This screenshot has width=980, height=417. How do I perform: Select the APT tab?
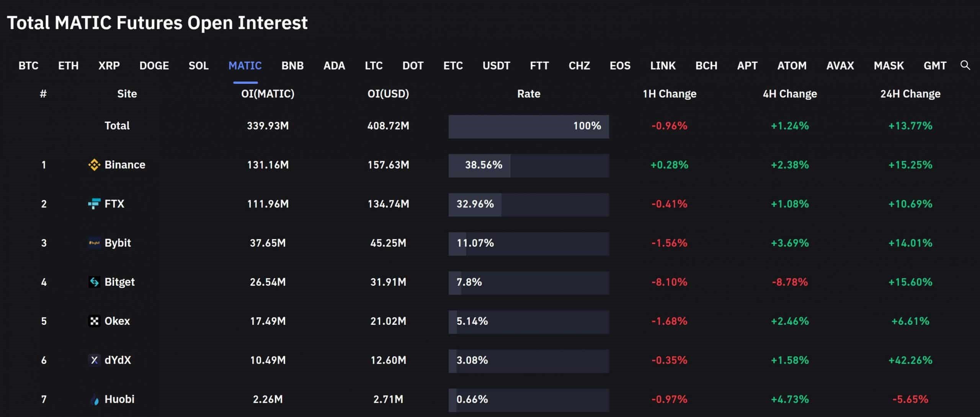747,66
